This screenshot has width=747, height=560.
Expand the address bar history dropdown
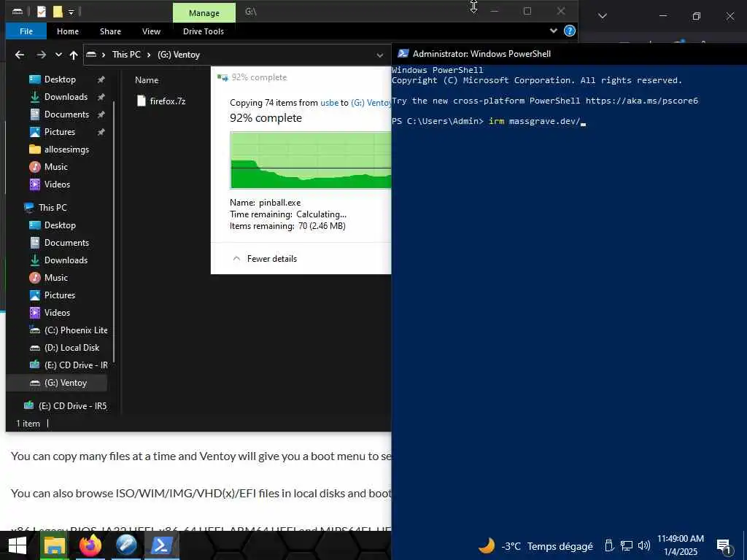pyautogui.click(x=379, y=55)
